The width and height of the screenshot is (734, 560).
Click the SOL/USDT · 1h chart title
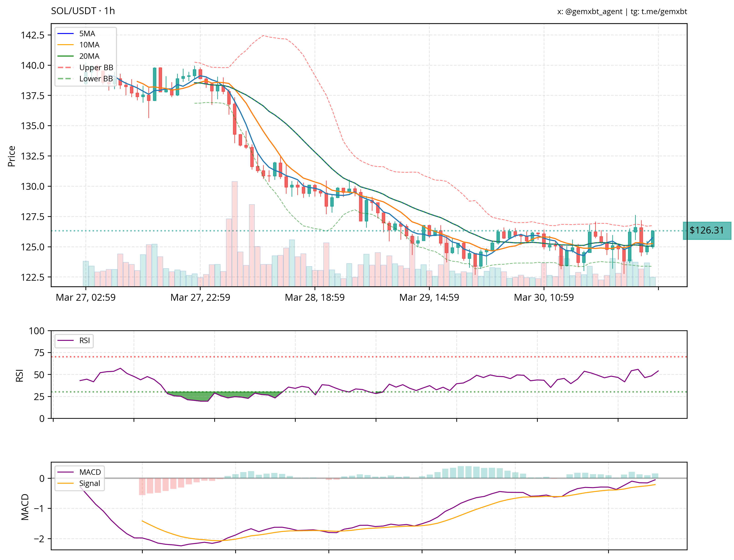point(83,11)
